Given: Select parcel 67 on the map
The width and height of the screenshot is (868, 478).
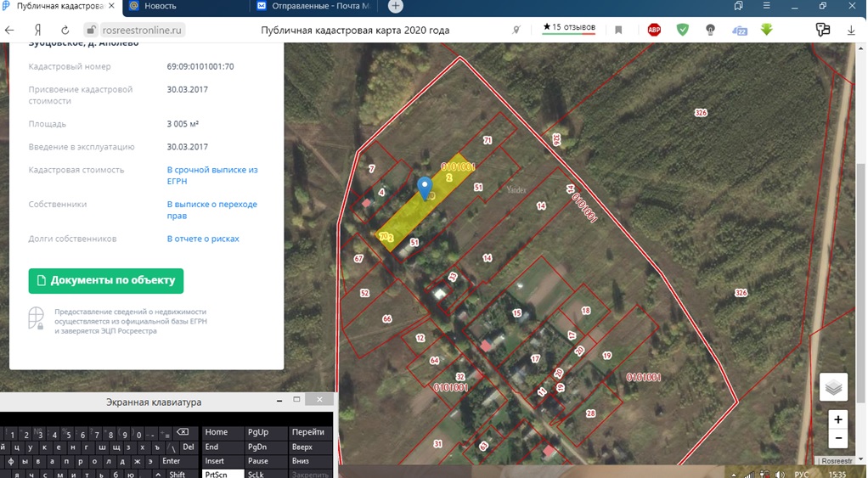Looking at the screenshot, I should [x=358, y=259].
